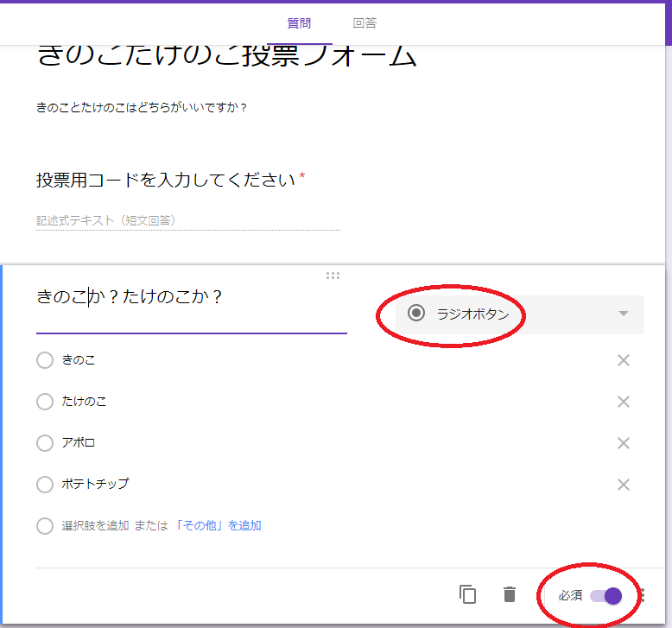Select the たけのこ radio option
This screenshot has width=672, height=628.
pos(45,402)
